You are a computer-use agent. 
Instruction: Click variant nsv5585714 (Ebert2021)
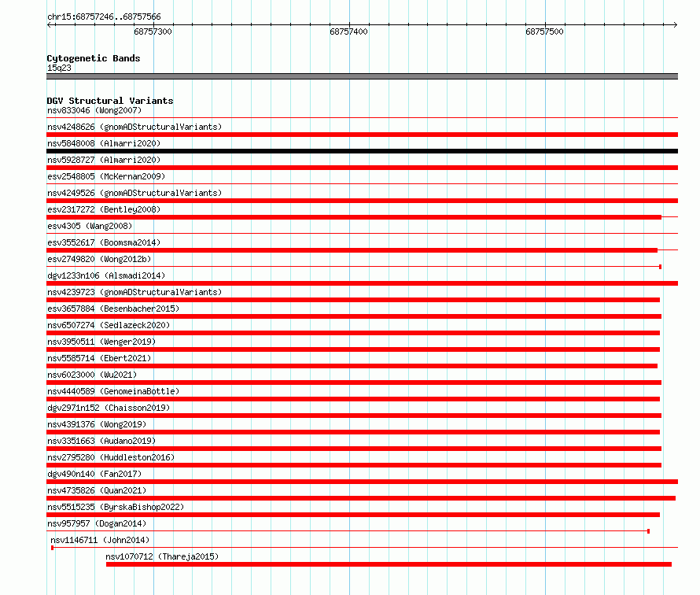[99, 358]
